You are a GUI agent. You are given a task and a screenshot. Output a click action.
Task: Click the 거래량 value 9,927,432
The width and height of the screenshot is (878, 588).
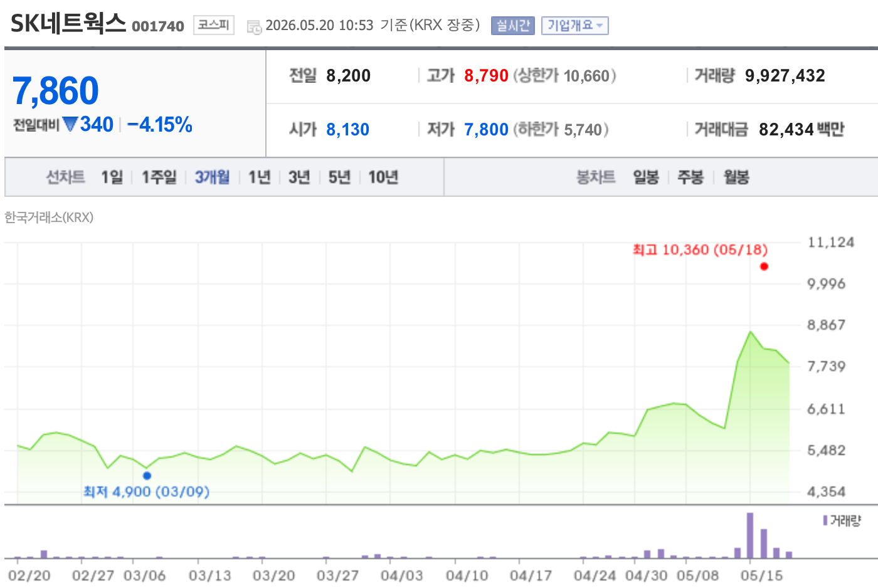[785, 76]
